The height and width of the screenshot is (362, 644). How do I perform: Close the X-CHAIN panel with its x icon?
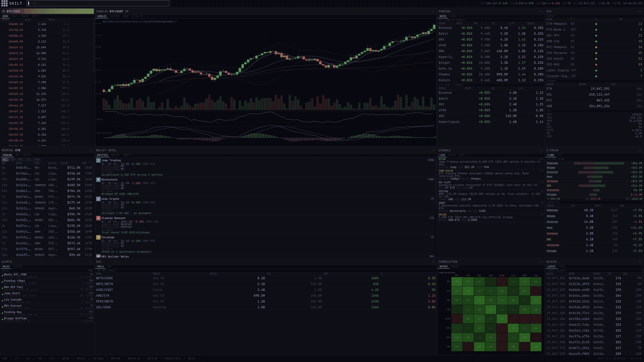[640, 150]
